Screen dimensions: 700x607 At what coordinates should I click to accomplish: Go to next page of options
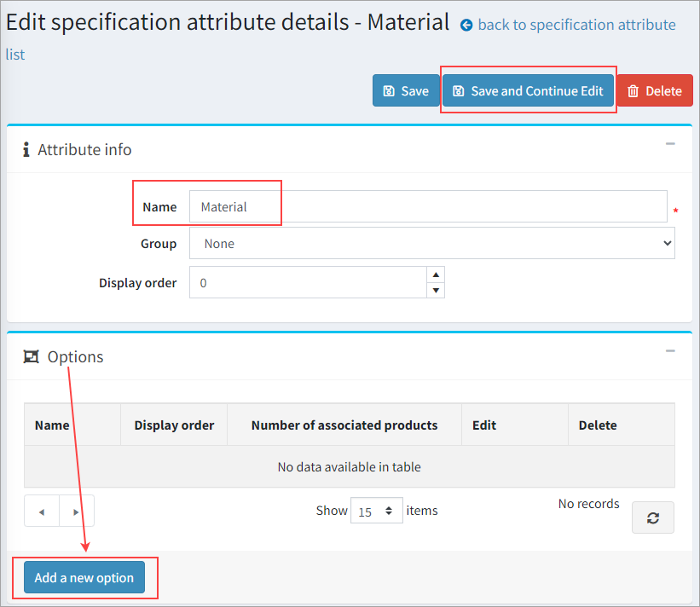[x=77, y=512]
